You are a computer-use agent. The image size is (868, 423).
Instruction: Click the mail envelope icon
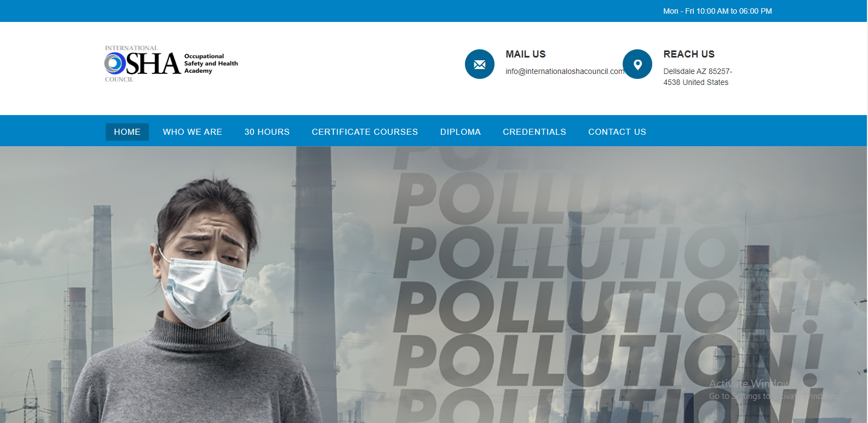(x=480, y=64)
